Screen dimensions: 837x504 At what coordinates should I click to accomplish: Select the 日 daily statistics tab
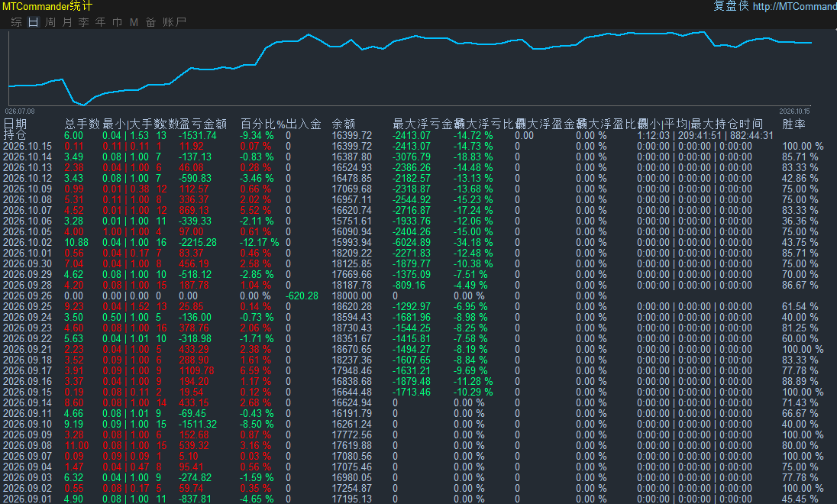(33, 22)
